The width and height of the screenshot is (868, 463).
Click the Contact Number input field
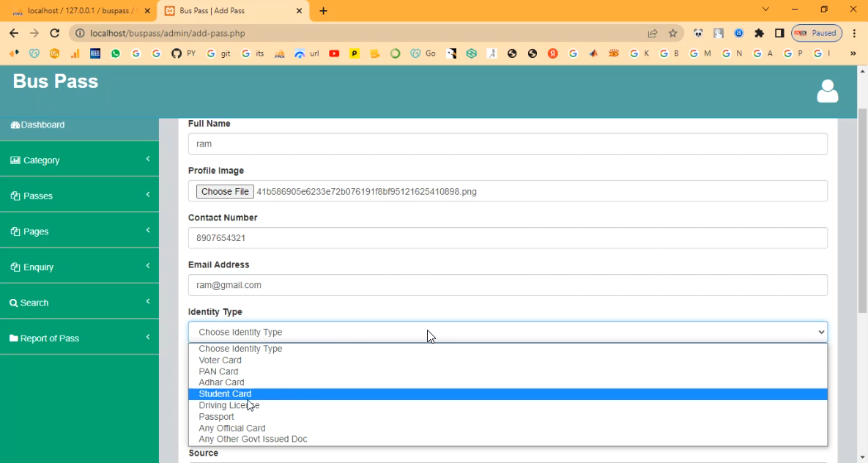click(507, 238)
